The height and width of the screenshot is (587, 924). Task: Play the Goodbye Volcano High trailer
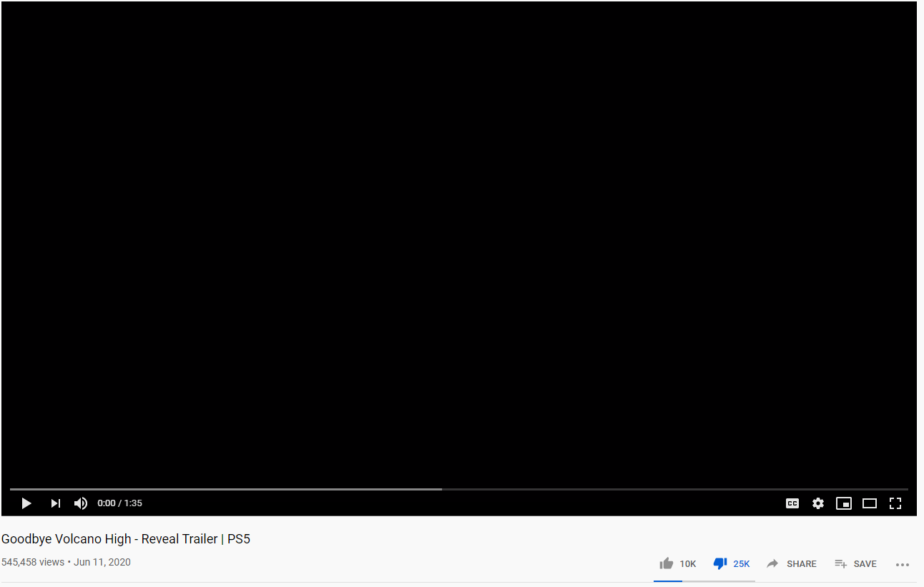click(26, 503)
